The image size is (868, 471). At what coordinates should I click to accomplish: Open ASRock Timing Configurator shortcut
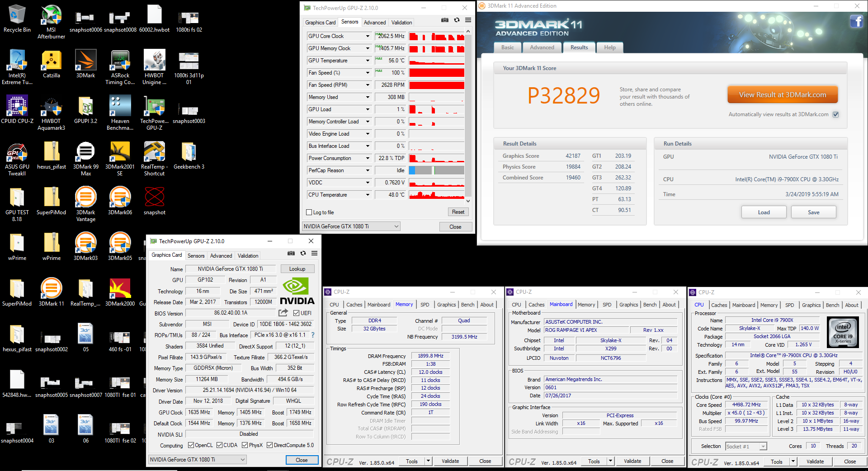120,67
